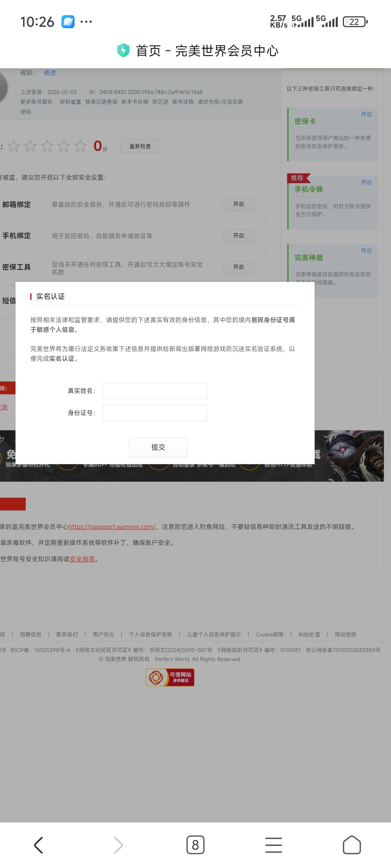This screenshot has width=391, height=868.
Task: Open the browser hamburger menu
Action: 274,845
